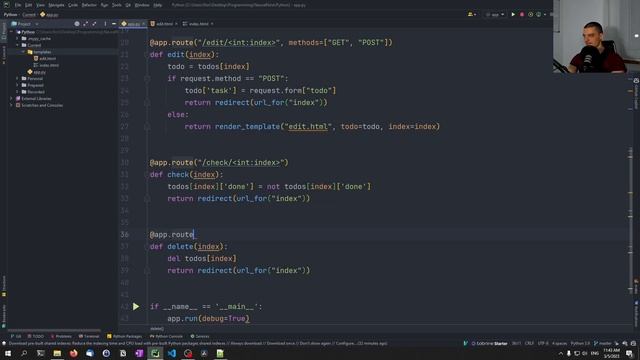Viewport: 640px width, 360px height.
Task: Open File Explorer from the taskbar
Action: tap(57, 353)
